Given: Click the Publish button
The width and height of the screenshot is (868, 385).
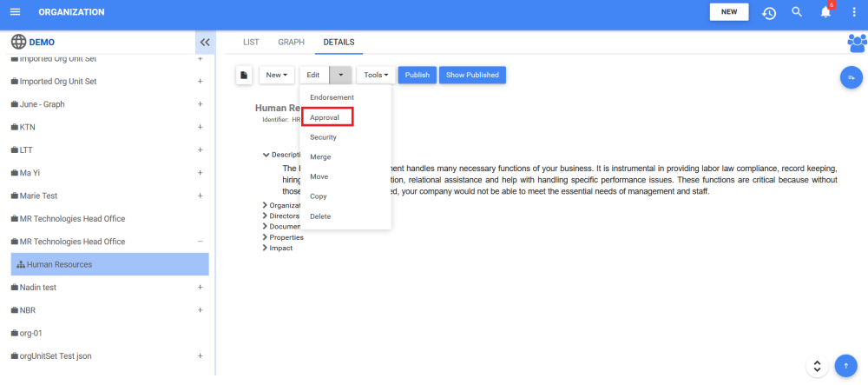Looking at the screenshot, I should (x=418, y=75).
